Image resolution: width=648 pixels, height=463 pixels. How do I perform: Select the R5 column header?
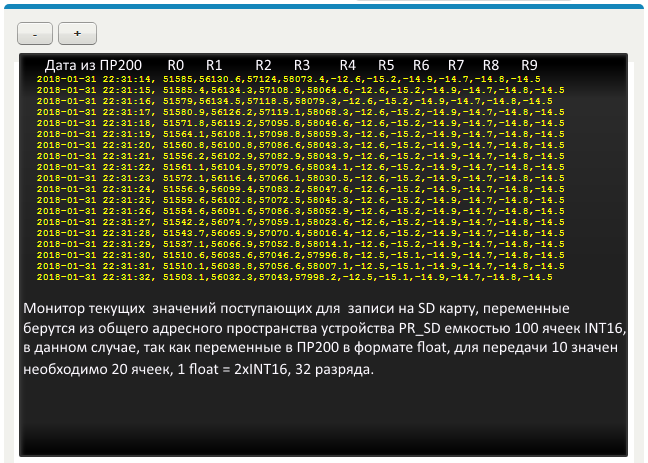point(386,65)
